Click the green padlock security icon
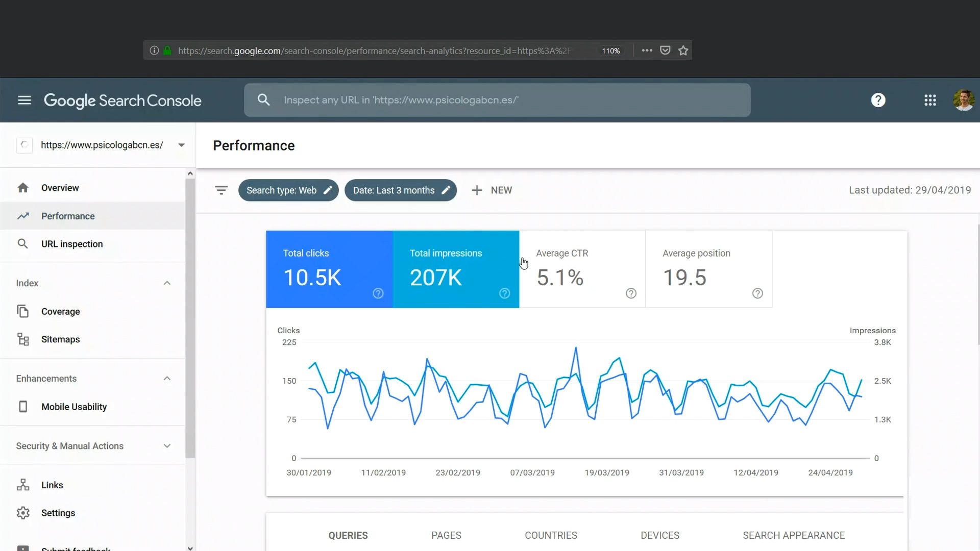The width and height of the screenshot is (980, 551). click(167, 51)
